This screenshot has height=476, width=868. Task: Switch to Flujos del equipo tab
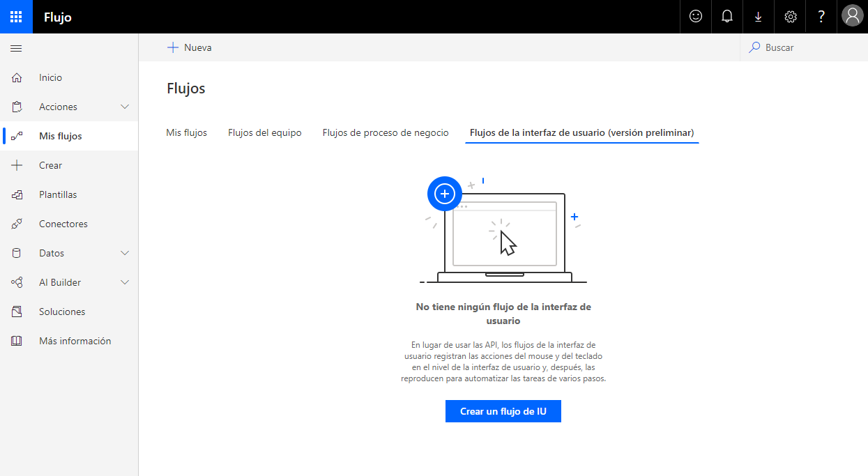265,132
